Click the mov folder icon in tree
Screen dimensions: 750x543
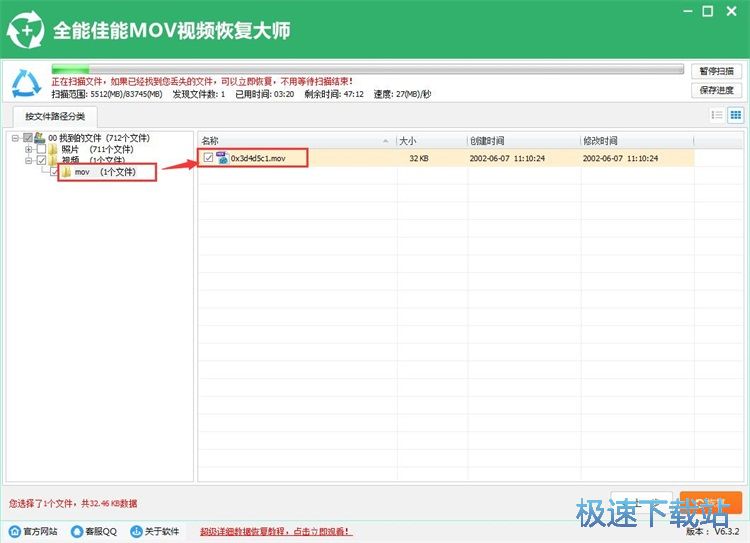point(66,172)
